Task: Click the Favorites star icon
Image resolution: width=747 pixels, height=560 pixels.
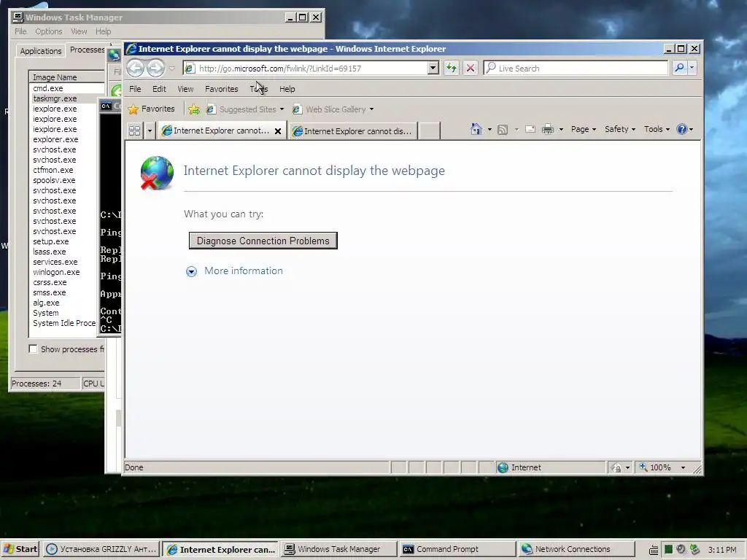Action: point(133,109)
